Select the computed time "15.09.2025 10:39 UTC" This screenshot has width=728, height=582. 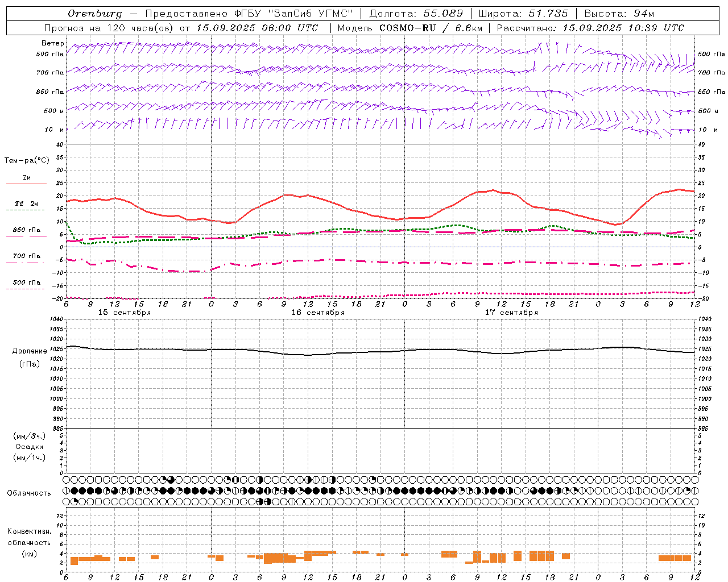(623, 28)
